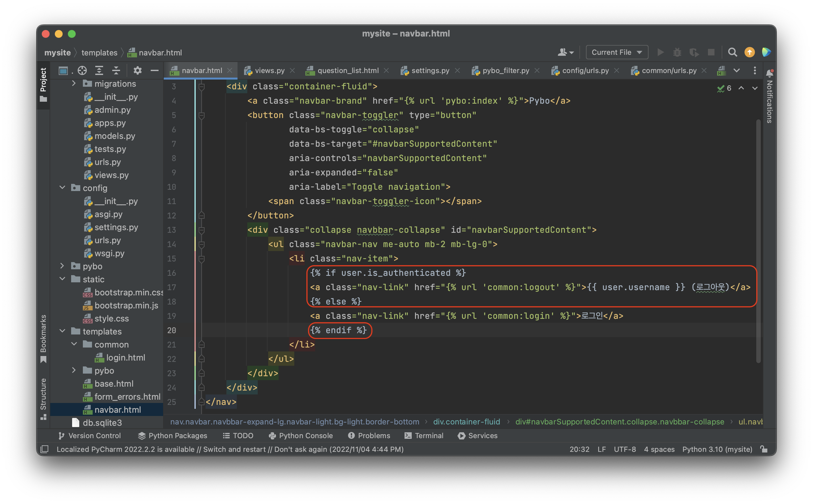Switch to the views.py editor tab
This screenshot has width=813, height=504.
click(x=269, y=70)
